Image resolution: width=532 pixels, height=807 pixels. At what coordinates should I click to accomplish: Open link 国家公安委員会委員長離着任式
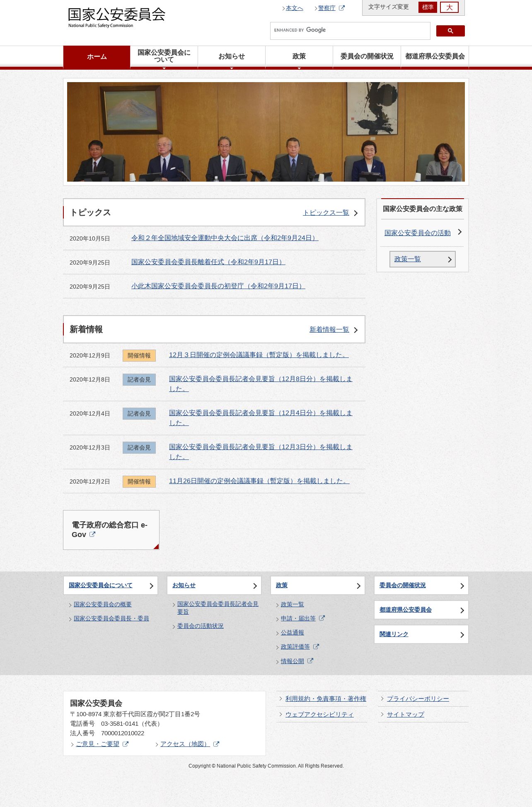[208, 262]
